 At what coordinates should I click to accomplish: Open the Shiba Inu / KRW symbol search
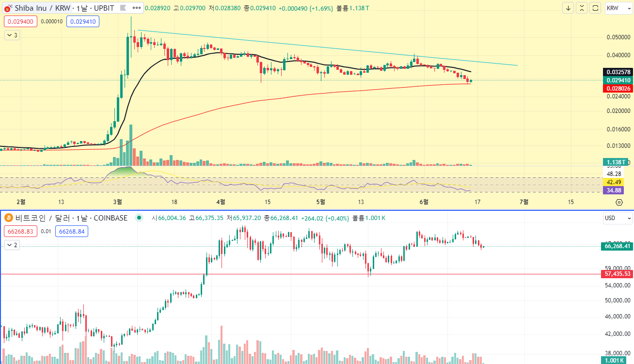point(43,8)
